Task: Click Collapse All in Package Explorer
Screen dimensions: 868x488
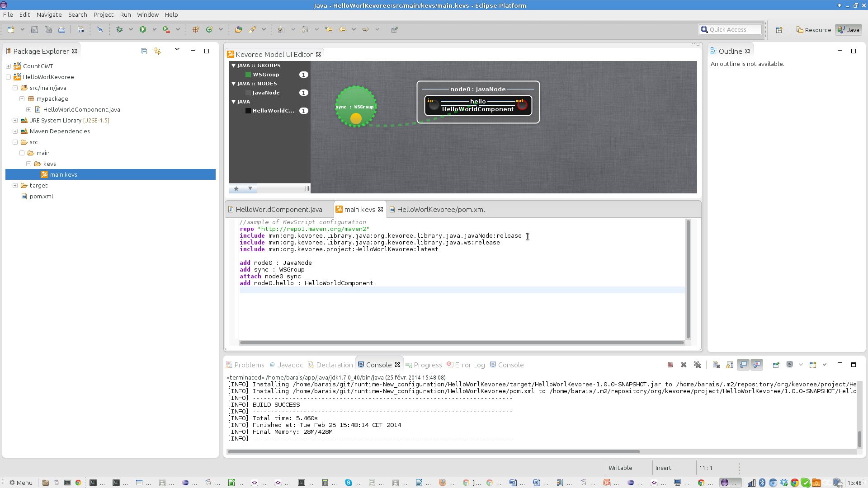Action: pos(144,51)
